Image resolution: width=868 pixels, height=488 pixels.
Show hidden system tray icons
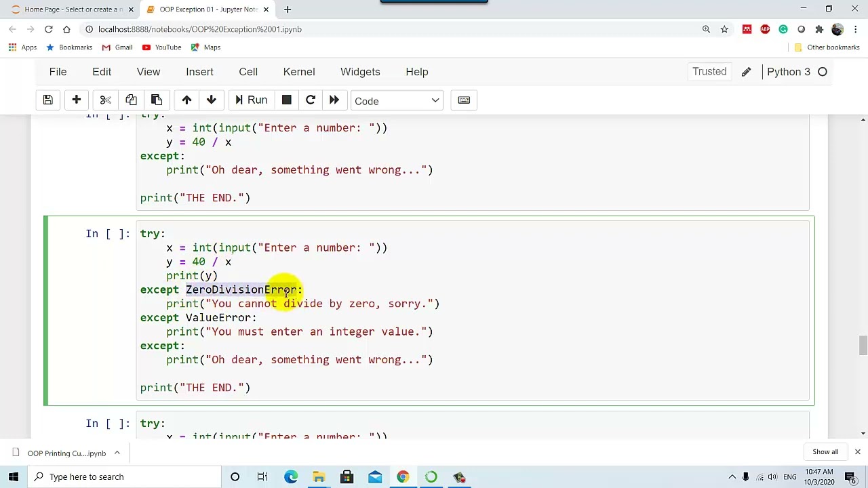(x=732, y=477)
